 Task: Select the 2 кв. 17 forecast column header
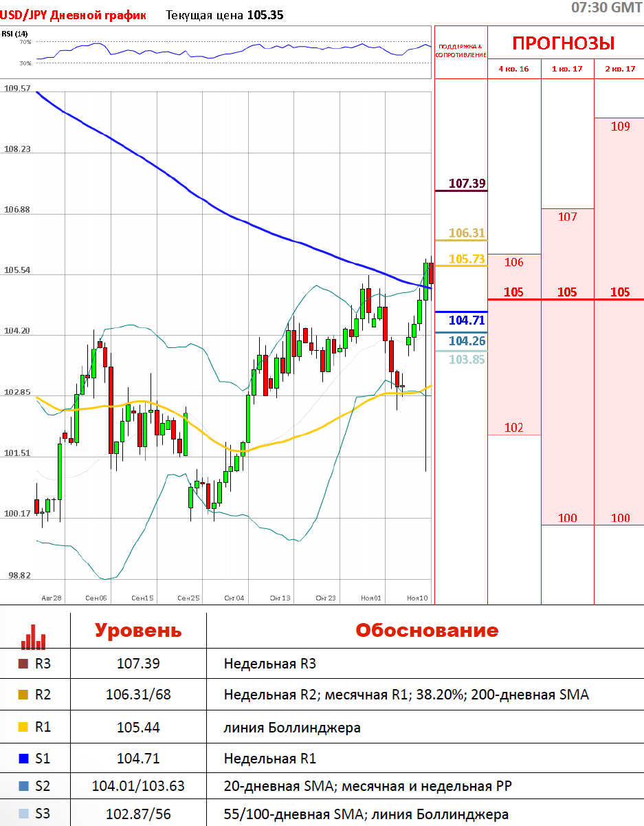click(x=619, y=69)
